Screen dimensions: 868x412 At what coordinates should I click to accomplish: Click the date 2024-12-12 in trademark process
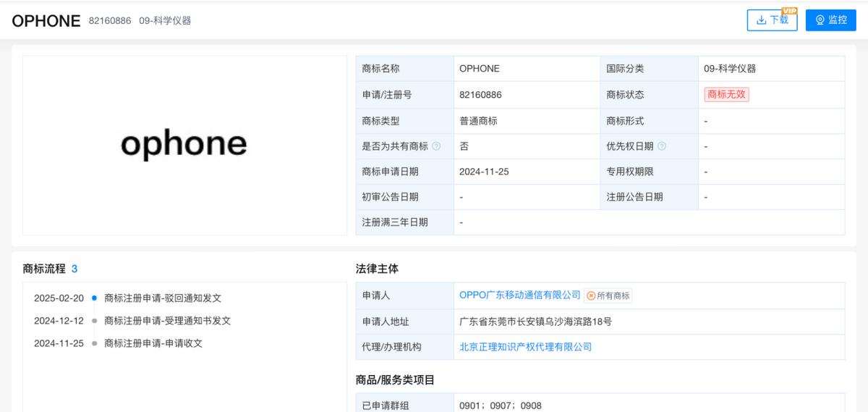59,321
